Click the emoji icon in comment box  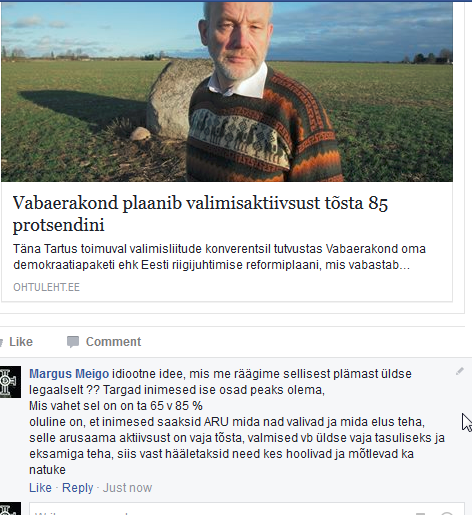447,513
